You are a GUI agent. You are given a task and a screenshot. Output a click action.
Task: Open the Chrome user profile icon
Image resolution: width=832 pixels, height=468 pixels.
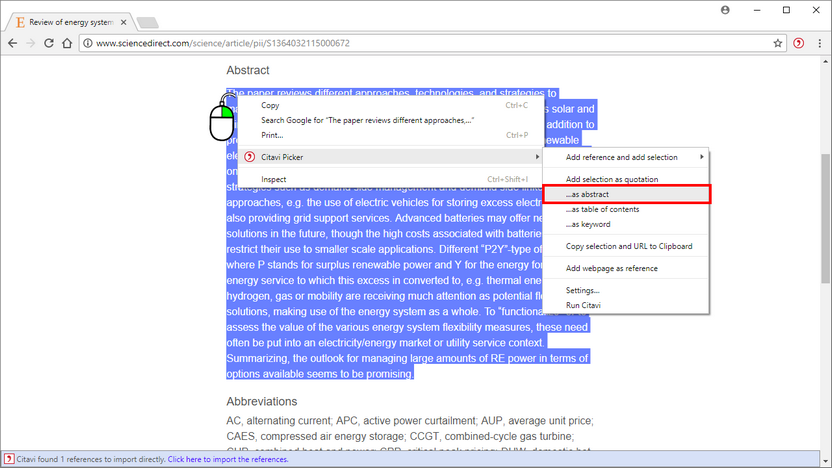click(x=725, y=10)
